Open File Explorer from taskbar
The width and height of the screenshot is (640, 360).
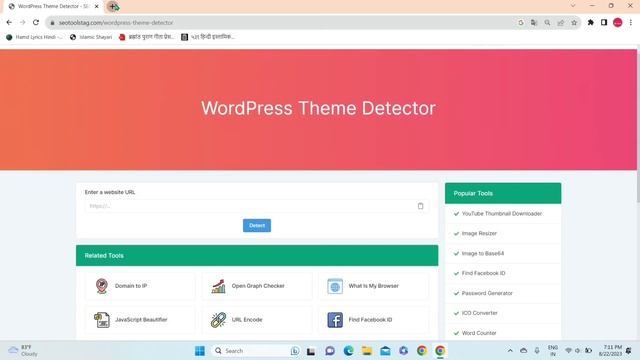[x=367, y=351]
